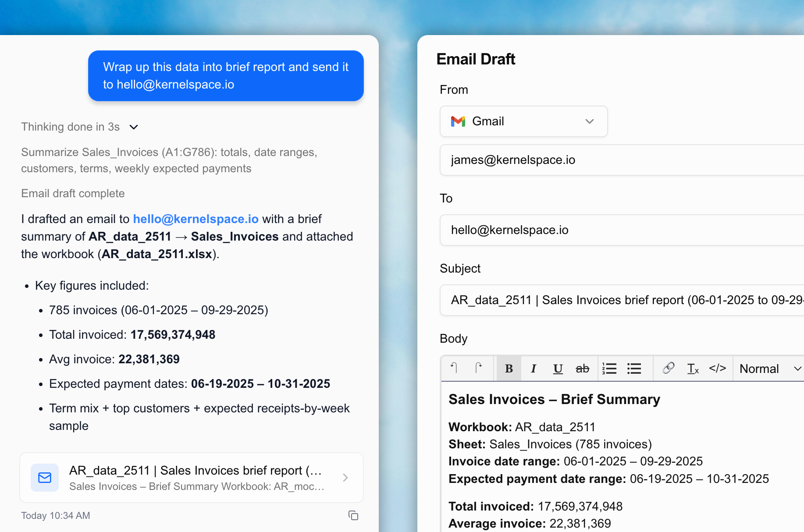Click the Gmail logo in From selector
Viewport: 804px width, 532px height.
(x=458, y=121)
